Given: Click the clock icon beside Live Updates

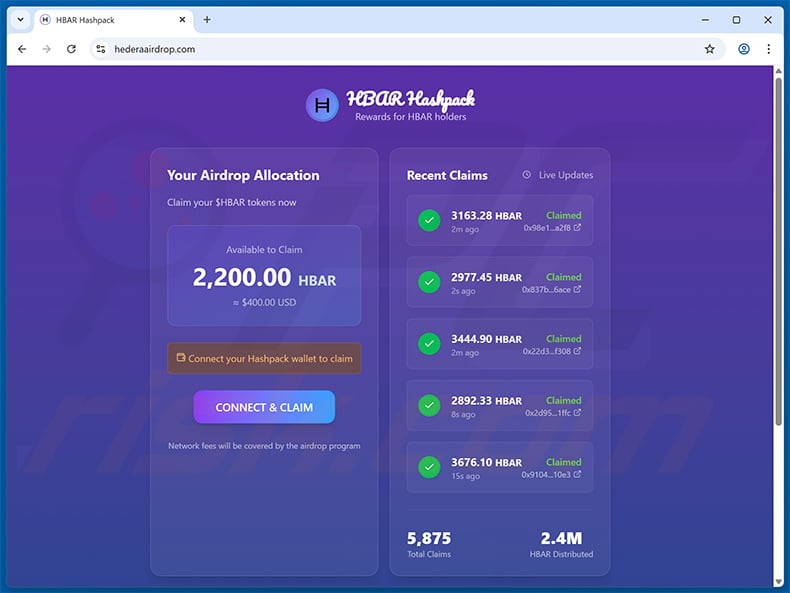Looking at the screenshot, I should point(526,175).
